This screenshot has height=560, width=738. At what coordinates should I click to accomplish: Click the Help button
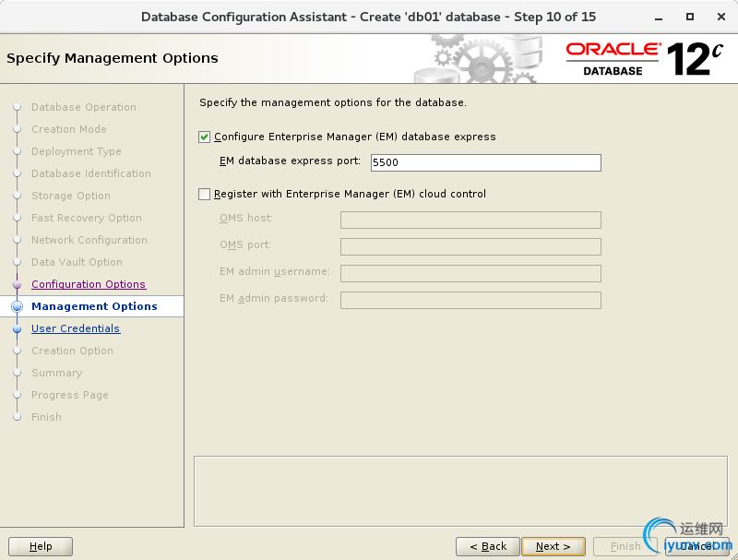pos(41,546)
